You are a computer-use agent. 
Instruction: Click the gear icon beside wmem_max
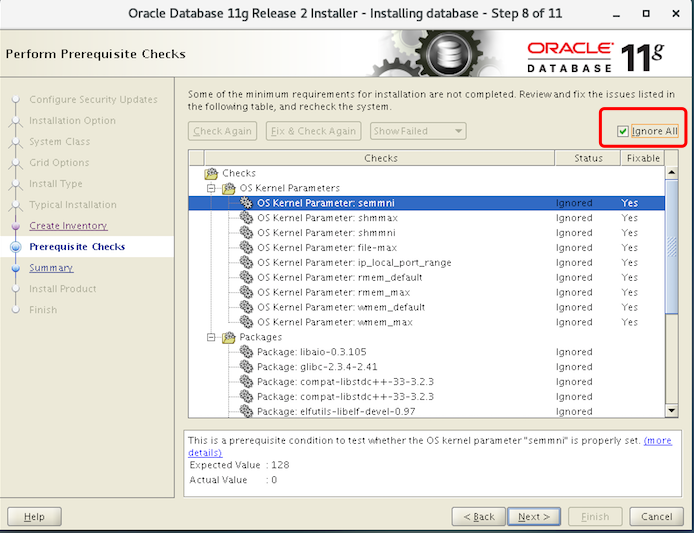(x=246, y=322)
